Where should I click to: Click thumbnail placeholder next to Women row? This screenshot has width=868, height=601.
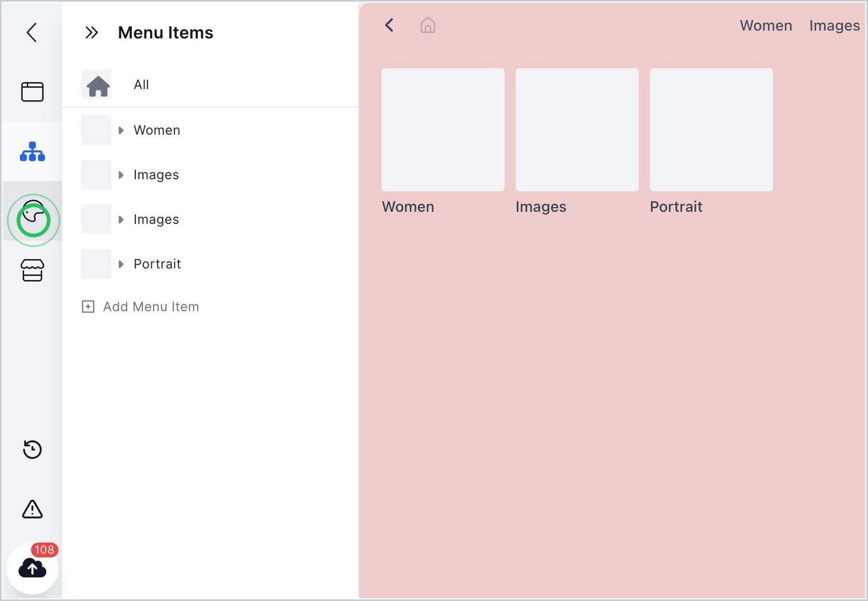(97, 130)
